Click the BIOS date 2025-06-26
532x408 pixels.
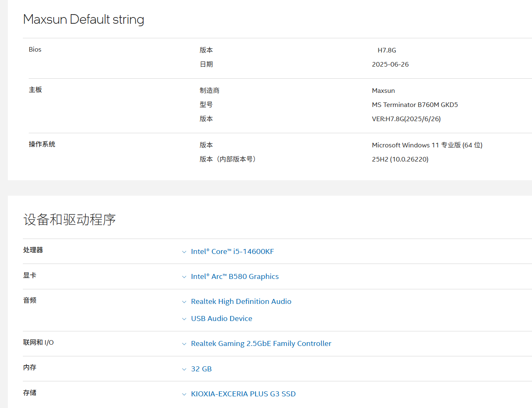click(x=390, y=65)
